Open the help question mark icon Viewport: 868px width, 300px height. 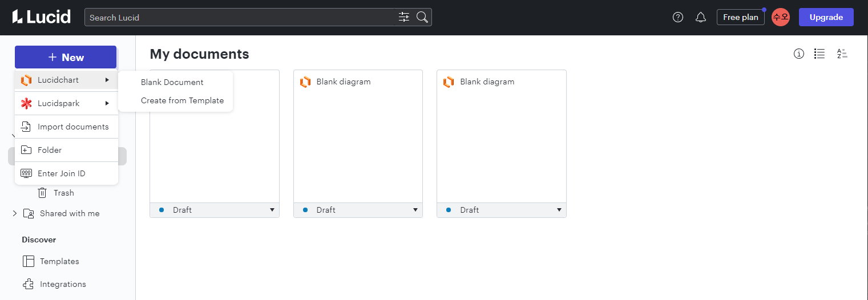[678, 17]
